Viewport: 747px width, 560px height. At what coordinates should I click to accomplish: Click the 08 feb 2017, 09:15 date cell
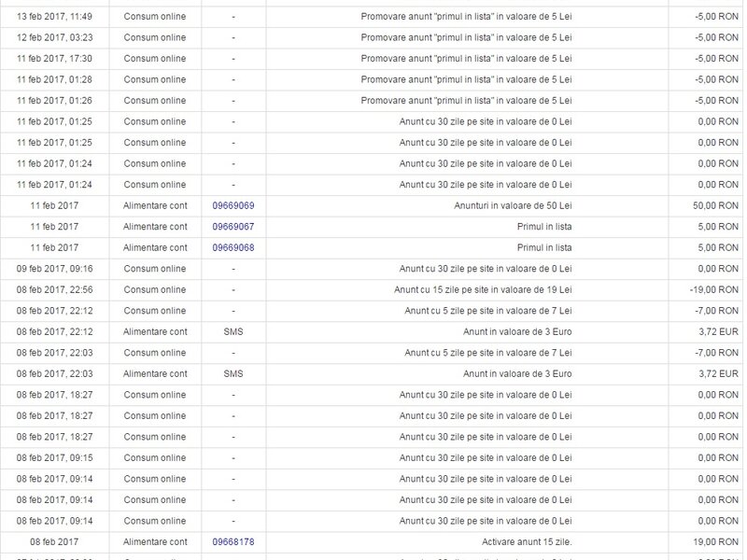(54, 457)
